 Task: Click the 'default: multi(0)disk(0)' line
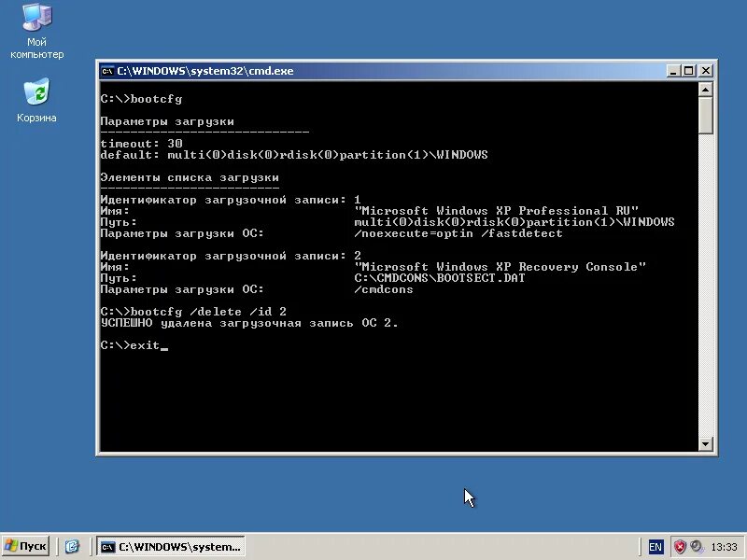294,155
